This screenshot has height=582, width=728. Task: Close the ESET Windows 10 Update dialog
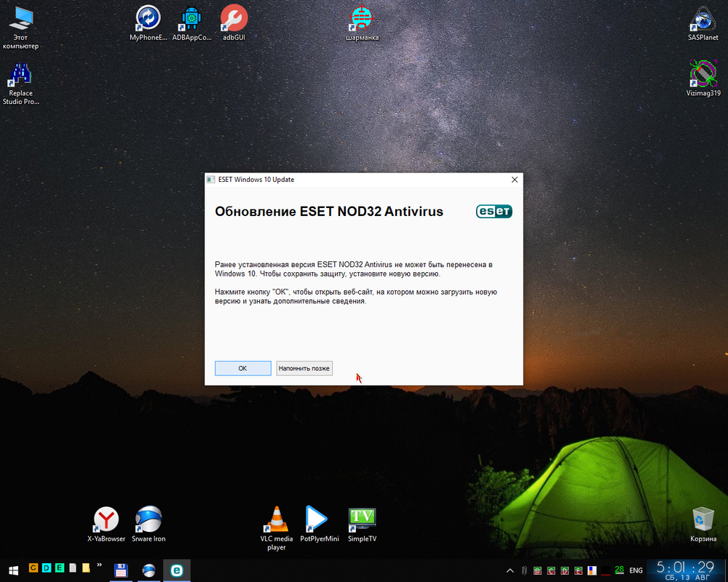click(515, 180)
